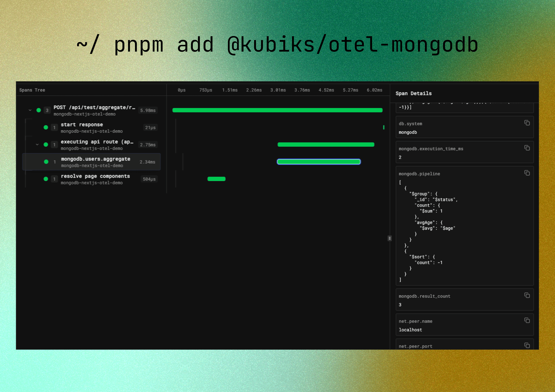This screenshot has height=392, width=555.
Task: Click the child count badge 3 on POST span
Action: (47, 110)
